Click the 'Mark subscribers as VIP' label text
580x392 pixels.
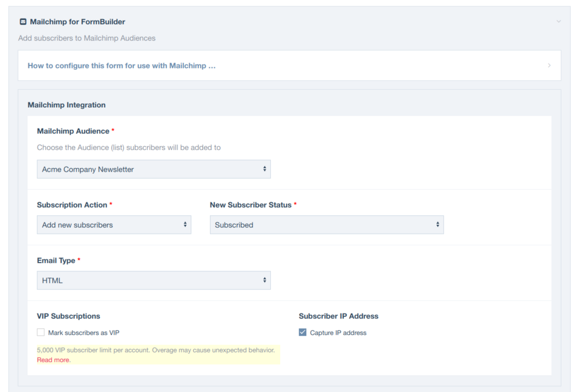click(84, 333)
